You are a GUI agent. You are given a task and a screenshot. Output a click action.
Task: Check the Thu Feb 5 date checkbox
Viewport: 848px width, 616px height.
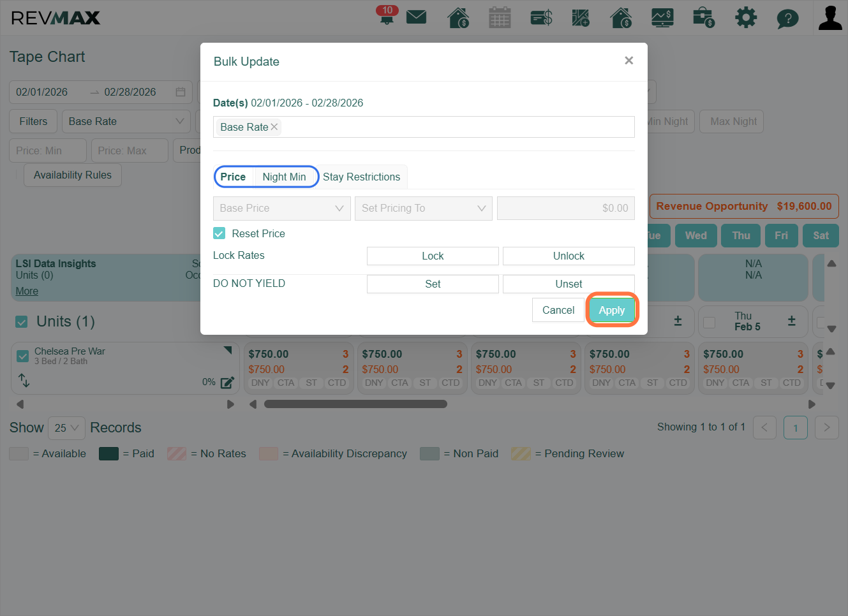(x=709, y=322)
